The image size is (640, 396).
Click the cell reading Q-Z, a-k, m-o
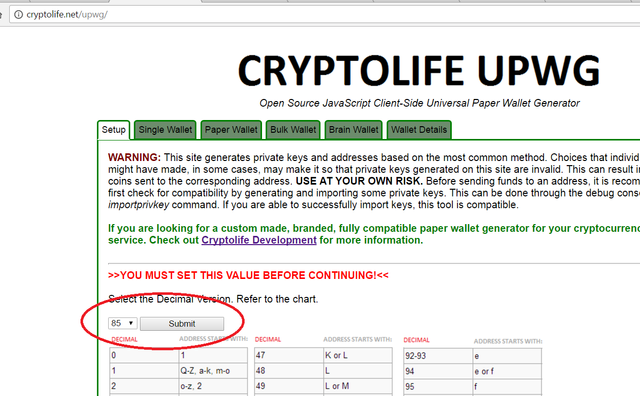[213, 371]
